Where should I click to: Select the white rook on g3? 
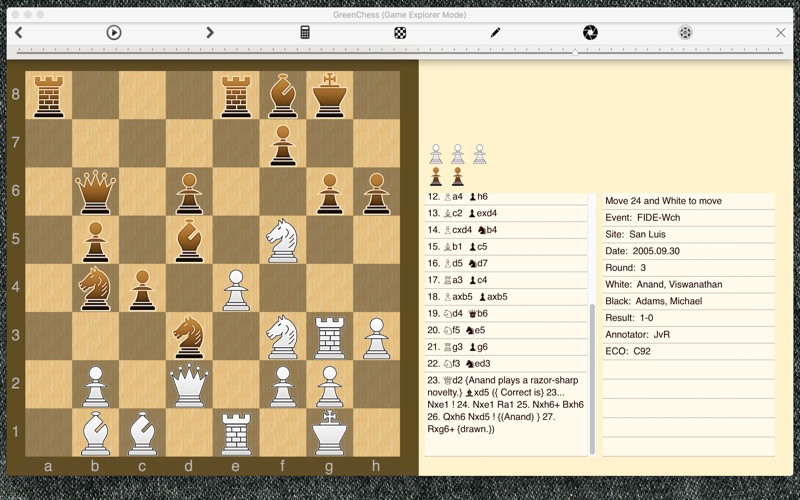[330, 337]
